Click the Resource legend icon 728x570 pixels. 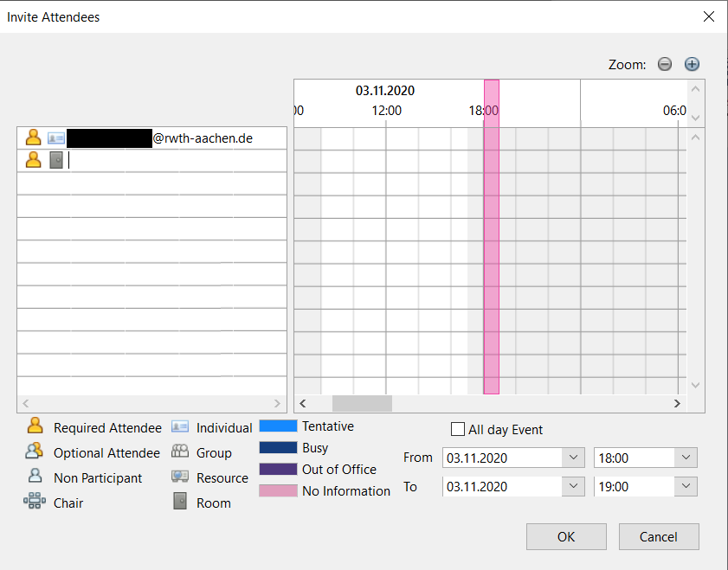pyautogui.click(x=180, y=477)
